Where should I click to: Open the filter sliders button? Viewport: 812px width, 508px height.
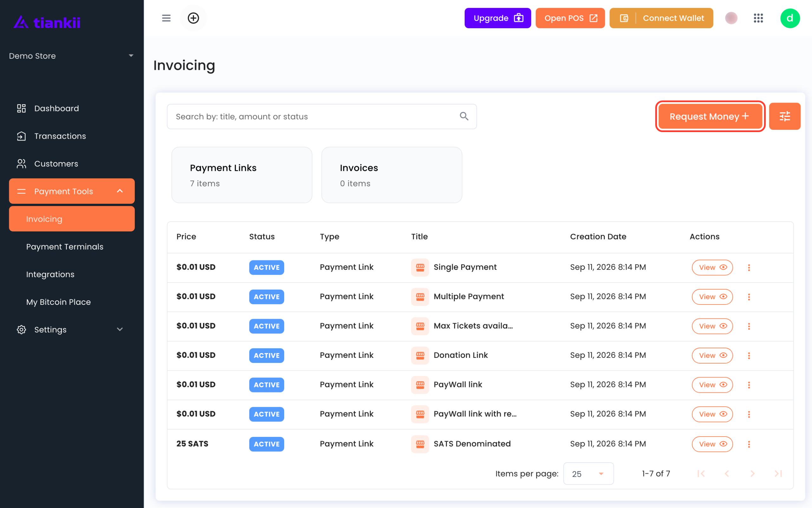click(784, 116)
